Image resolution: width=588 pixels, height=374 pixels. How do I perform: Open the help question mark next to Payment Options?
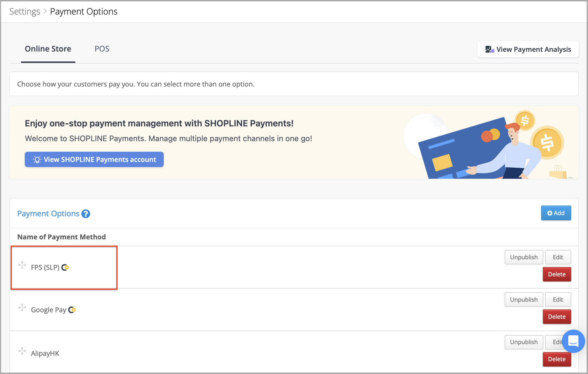pos(86,214)
